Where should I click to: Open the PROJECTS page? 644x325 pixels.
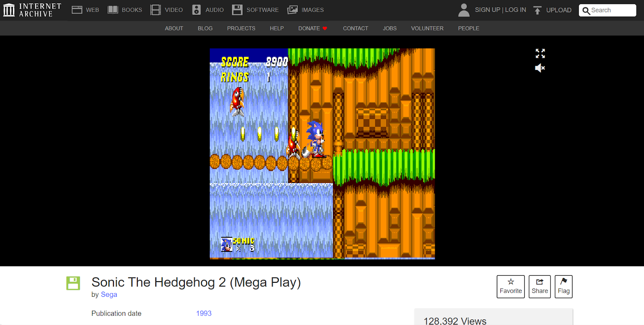[241, 28]
